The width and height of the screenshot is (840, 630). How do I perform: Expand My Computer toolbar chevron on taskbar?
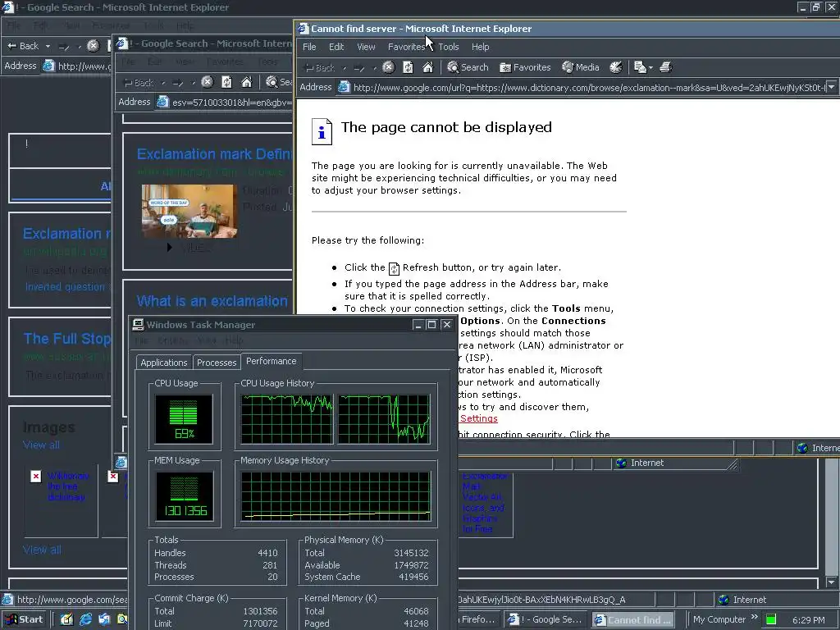click(755, 617)
